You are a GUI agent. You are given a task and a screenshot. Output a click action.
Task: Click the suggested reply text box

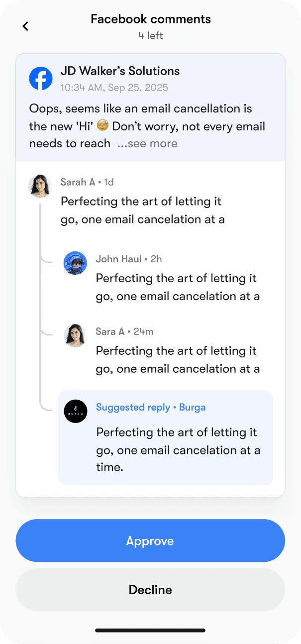165,438
